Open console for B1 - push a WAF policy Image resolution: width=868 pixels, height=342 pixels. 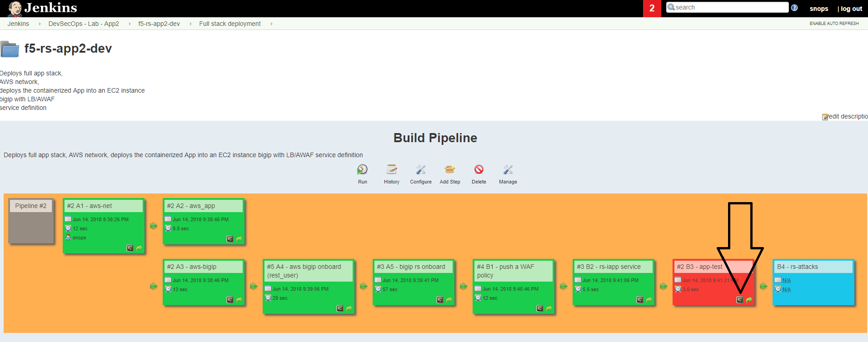click(x=540, y=308)
